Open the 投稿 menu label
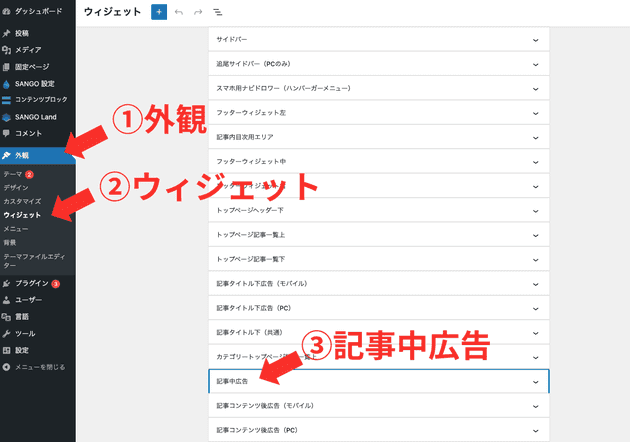This screenshot has height=442, width=630. coord(22,33)
